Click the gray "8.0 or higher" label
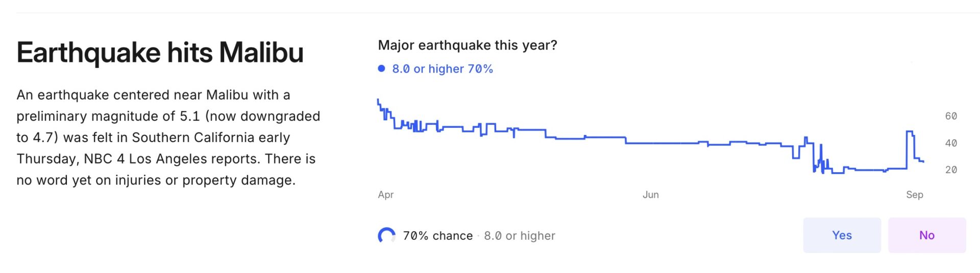 519,236
